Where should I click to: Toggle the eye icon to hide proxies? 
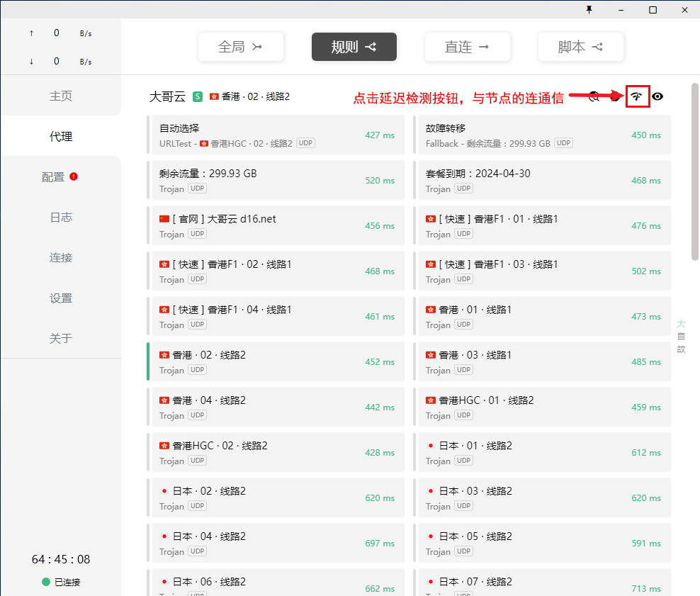click(x=657, y=96)
